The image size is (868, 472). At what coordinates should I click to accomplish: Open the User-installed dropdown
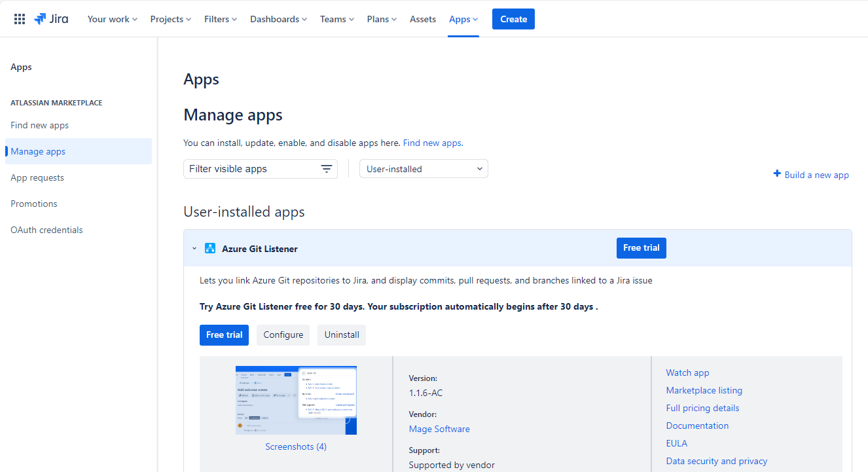coord(424,169)
